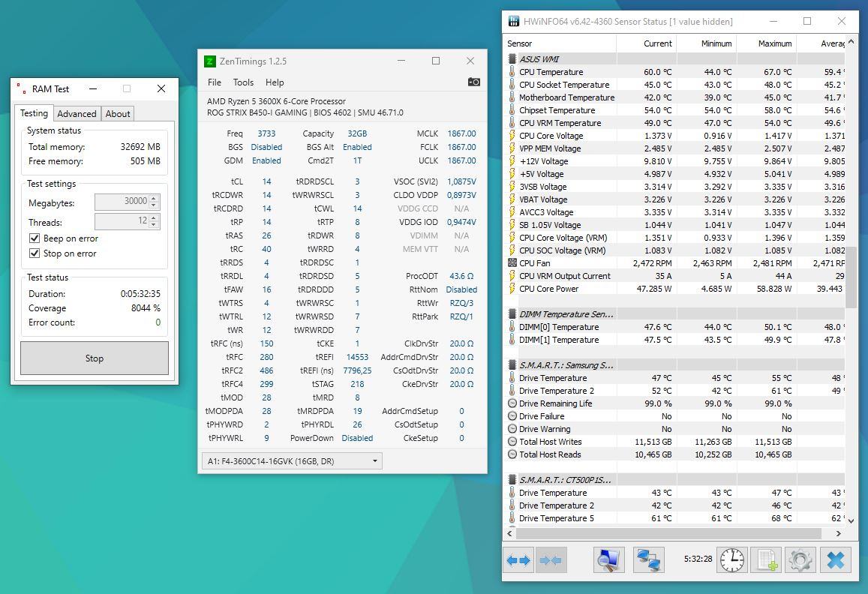This screenshot has width=868, height=594.
Task: Close sensors with the blue X icon
Action: 835,559
